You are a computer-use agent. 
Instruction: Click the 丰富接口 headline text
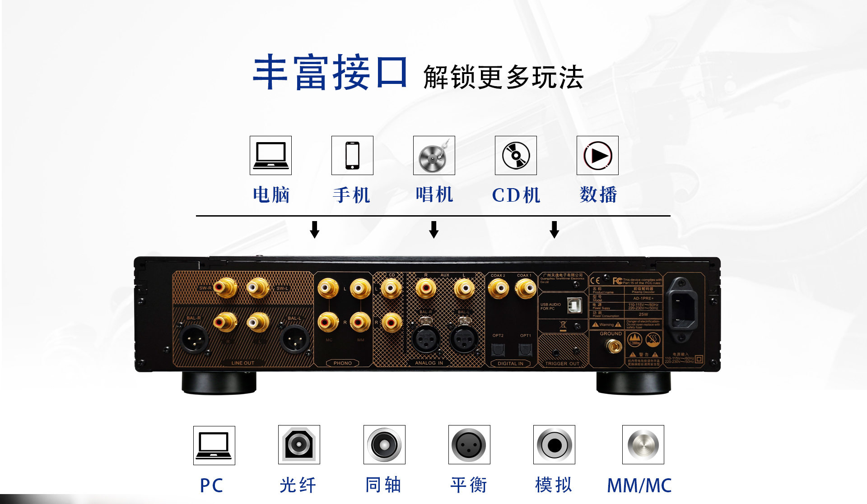coord(331,72)
